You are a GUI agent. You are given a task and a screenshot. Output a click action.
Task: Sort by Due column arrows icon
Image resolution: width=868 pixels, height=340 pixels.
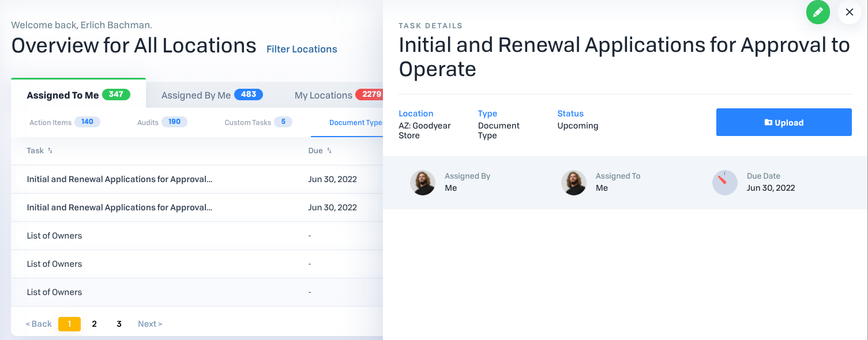click(329, 151)
